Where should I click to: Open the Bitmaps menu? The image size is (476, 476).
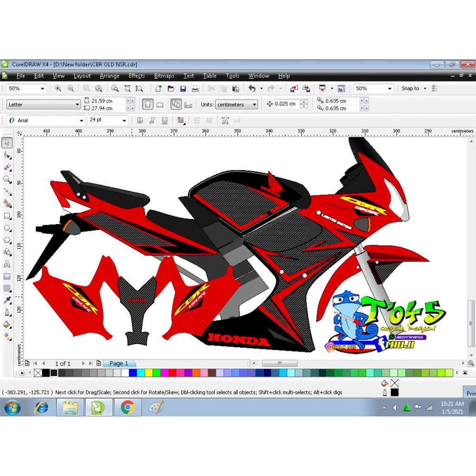pos(164,76)
